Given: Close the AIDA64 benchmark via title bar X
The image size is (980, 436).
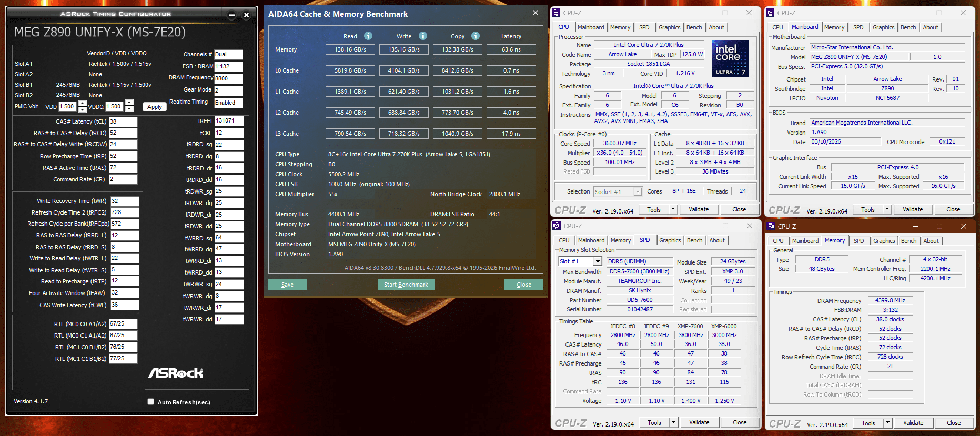Looking at the screenshot, I should coord(536,13).
